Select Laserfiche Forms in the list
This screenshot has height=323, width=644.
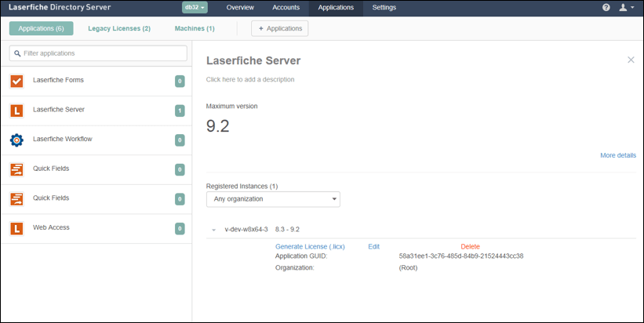(96, 82)
